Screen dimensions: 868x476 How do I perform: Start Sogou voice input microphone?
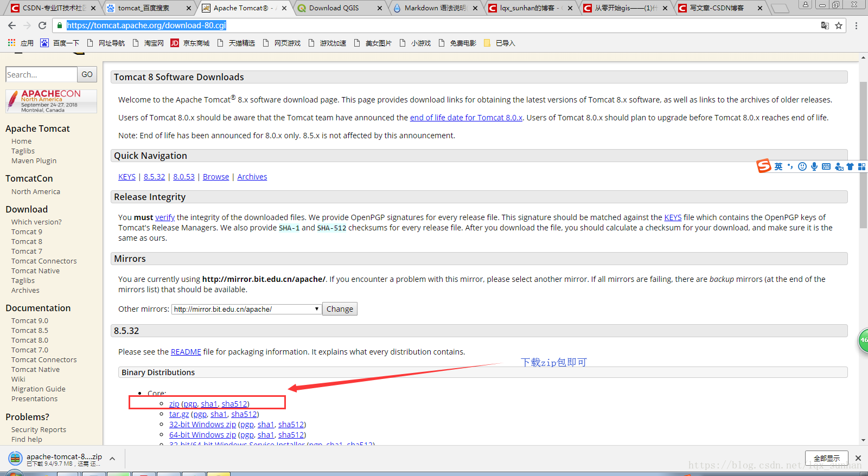814,166
